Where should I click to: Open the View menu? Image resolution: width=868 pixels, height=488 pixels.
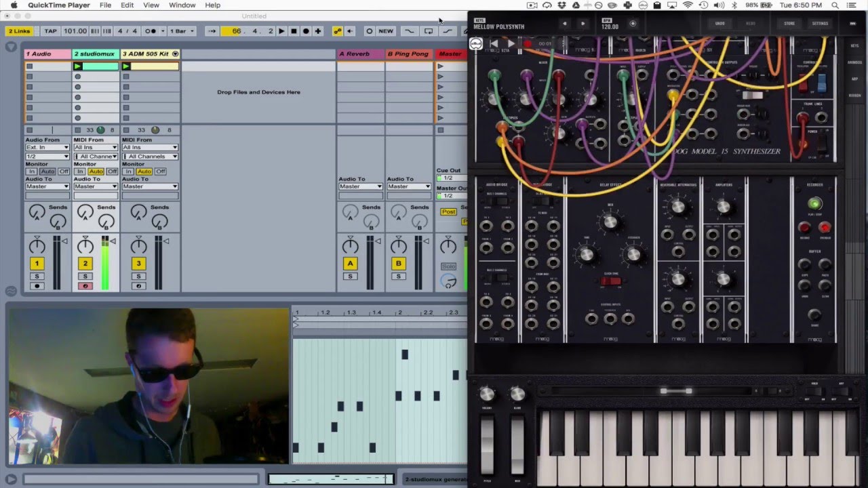point(151,5)
